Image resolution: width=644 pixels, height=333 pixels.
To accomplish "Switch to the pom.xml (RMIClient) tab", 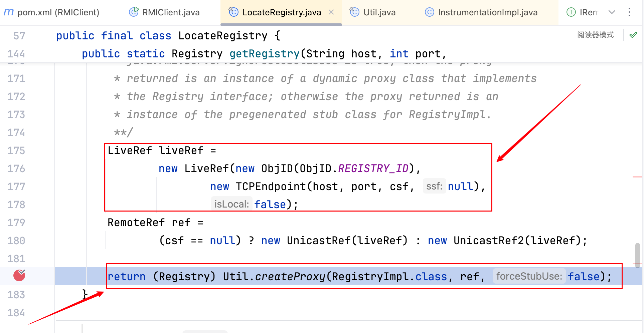I will click(58, 12).
